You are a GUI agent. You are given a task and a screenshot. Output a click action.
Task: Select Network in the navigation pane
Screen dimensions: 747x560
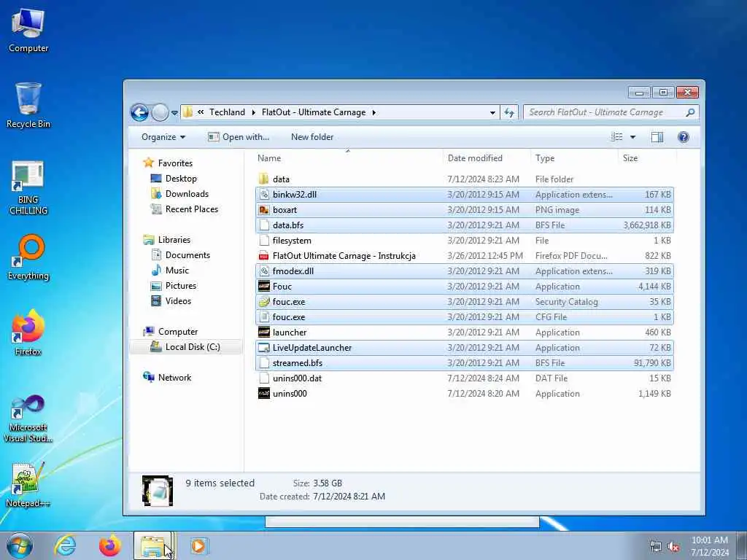[x=174, y=378]
